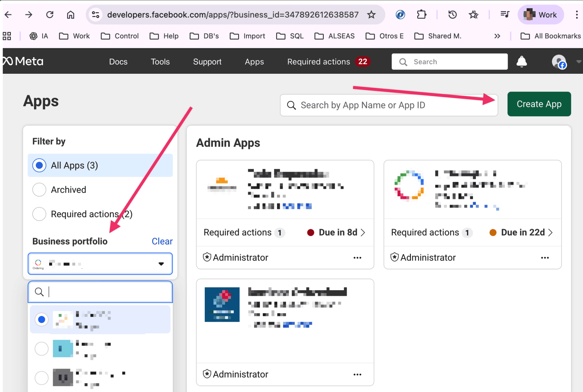Open the DB's bookmarks folder
The image size is (583, 392).
coord(204,36)
